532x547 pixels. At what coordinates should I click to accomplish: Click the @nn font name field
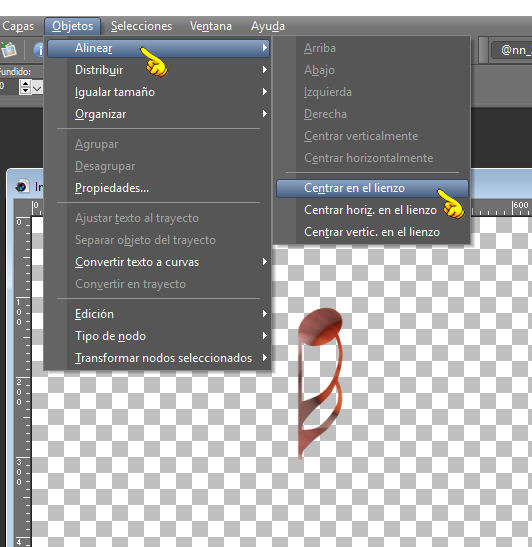pyautogui.click(x=511, y=50)
